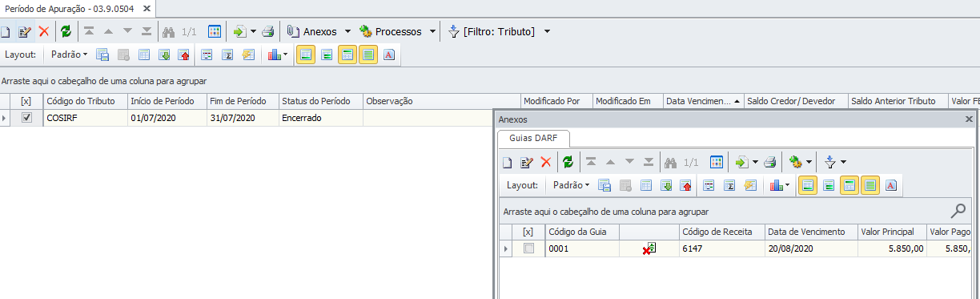Close the Anexos panel

coord(969,119)
